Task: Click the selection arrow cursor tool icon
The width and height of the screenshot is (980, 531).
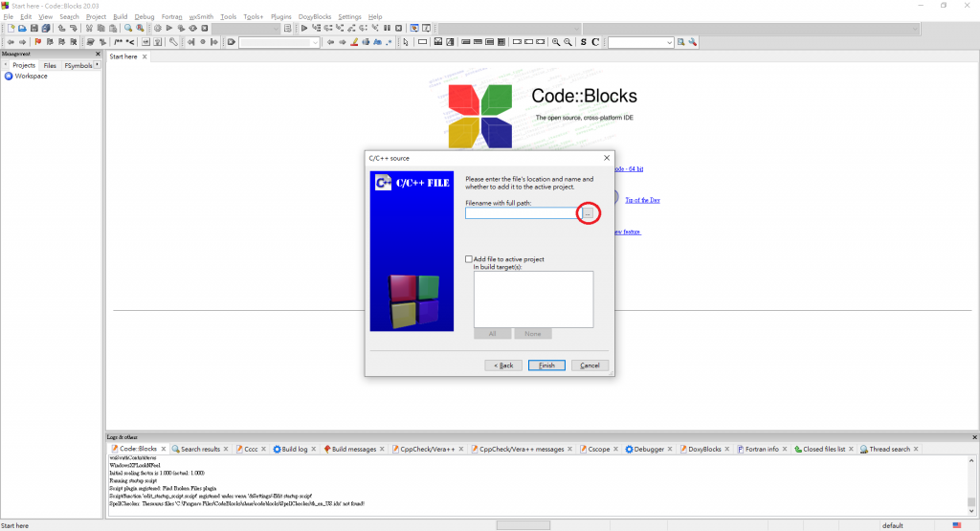Action: coord(406,42)
